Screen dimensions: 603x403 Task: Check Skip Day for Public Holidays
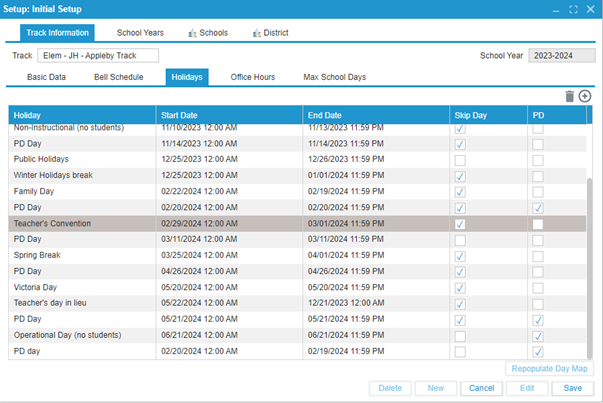pyautogui.click(x=460, y=160)
